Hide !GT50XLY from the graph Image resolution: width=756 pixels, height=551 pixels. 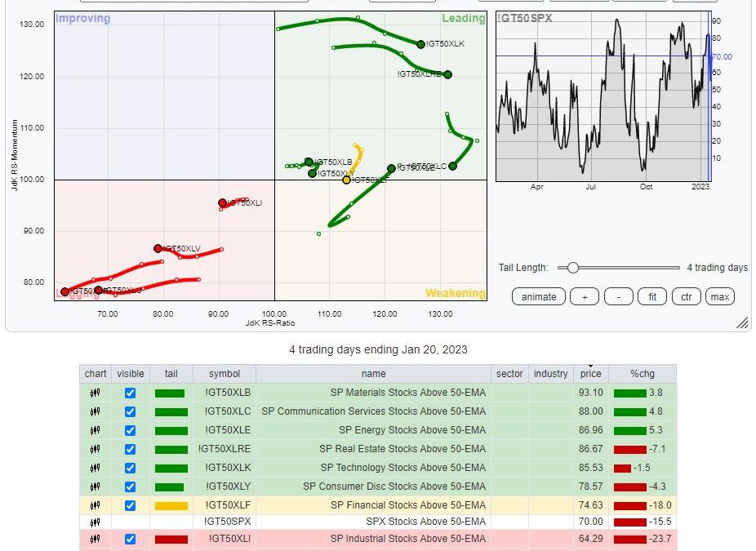click(x=130, y=487)
